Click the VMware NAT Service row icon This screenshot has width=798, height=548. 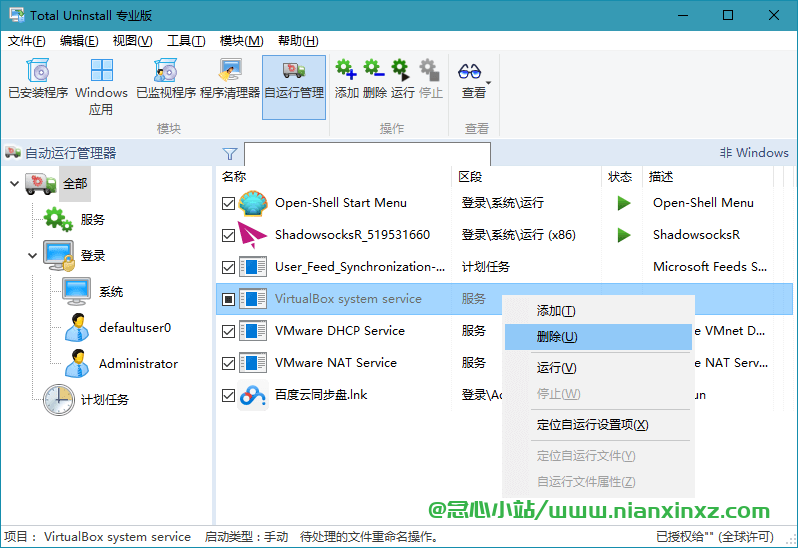click(x=253, y=363)
